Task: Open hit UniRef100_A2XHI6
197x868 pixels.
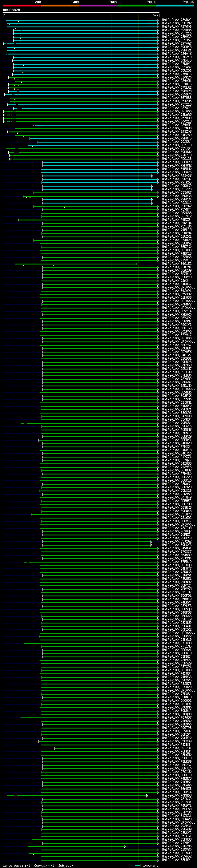Action: pyautogui.click(x=176, y=84)
